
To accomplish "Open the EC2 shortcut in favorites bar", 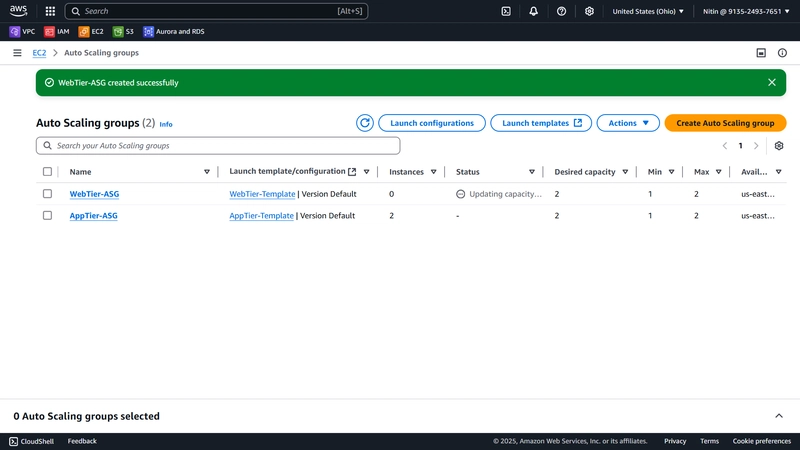I will 91,32.
